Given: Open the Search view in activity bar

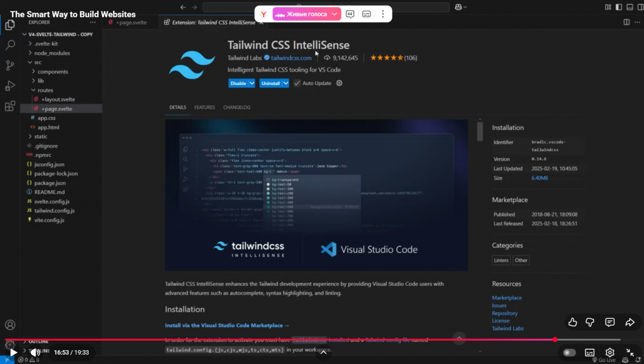Looking at the screenshot, I should click(10, 45).
